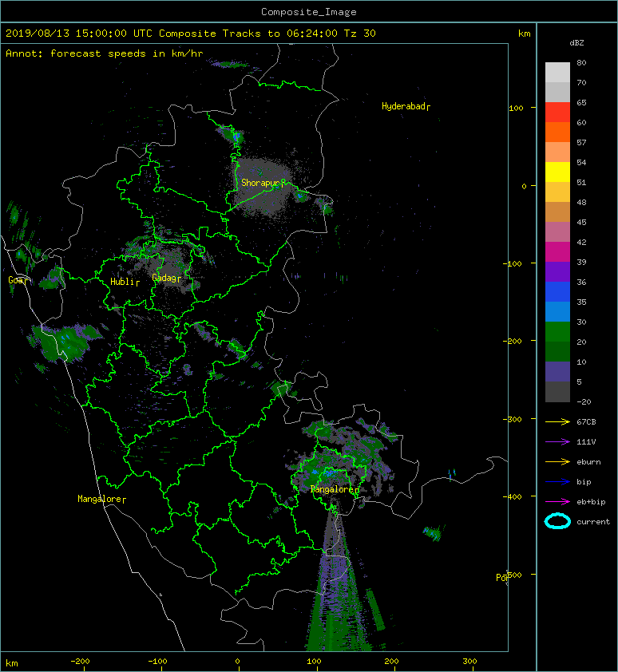
Task: Click the 111V legend label
Action: coord(586,442)
